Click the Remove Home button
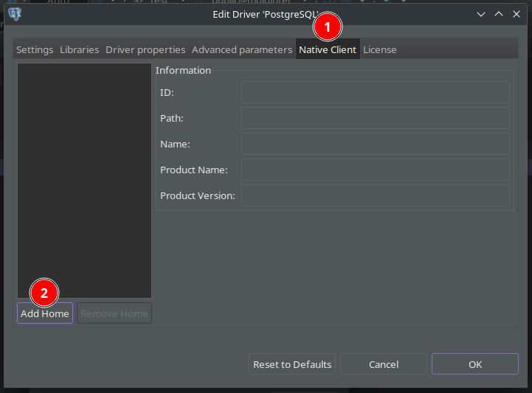Image resolution: width=532 pixels, height=393 pixels. (x=114, y=313)
